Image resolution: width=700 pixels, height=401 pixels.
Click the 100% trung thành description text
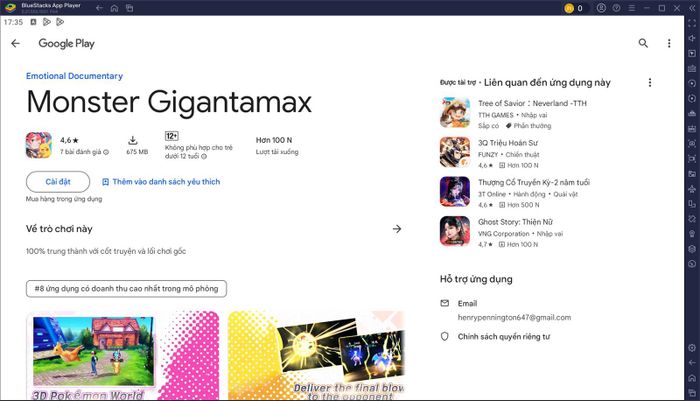(x=106, y=251)
